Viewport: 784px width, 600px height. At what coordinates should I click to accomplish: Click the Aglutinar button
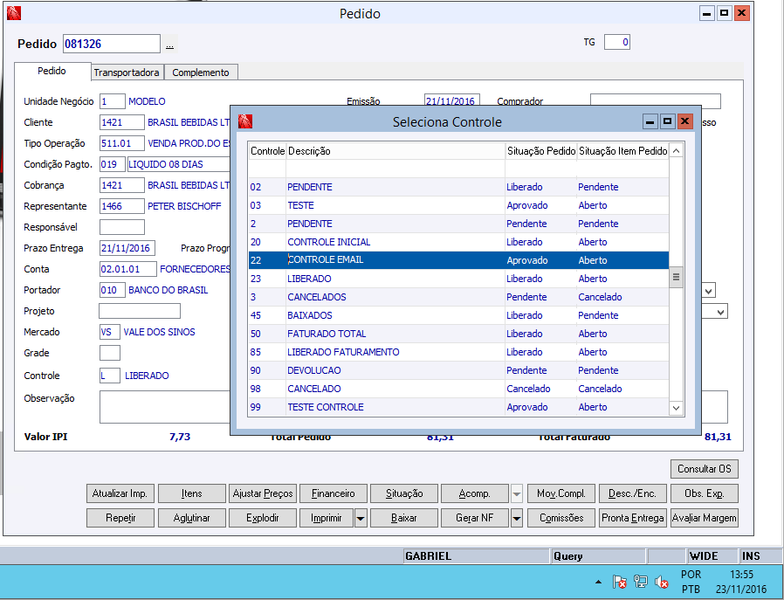pos(192,518)
